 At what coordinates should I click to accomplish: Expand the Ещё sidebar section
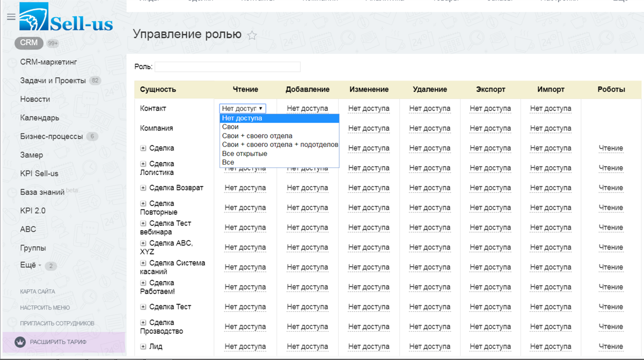click(31, 266)
